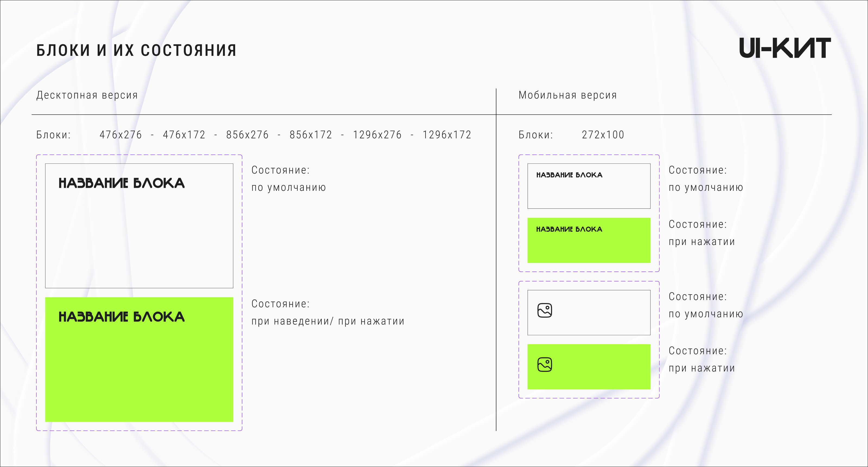Click the desktop 'Блоки:' label
868x467 pixels.
[54, 135]
